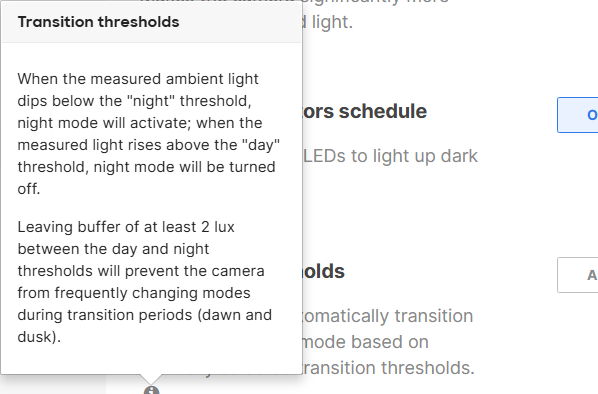Click the paragraph about leaving a buffer
The image size is (598, 394).
tap(145, 281)
